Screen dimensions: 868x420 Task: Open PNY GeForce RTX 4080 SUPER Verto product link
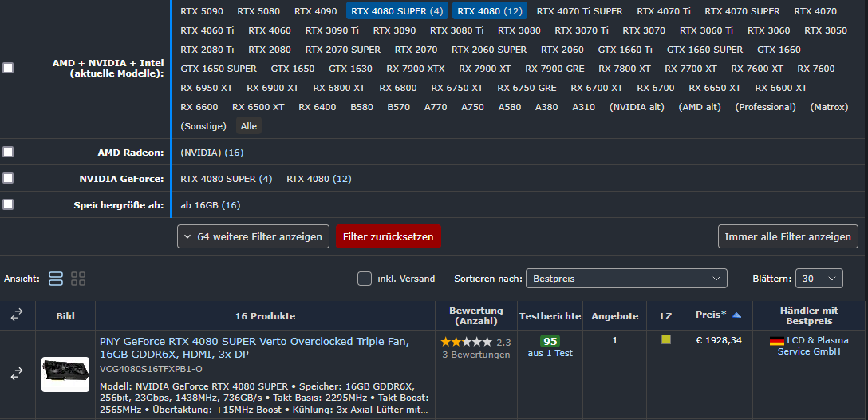click(254, 348)
